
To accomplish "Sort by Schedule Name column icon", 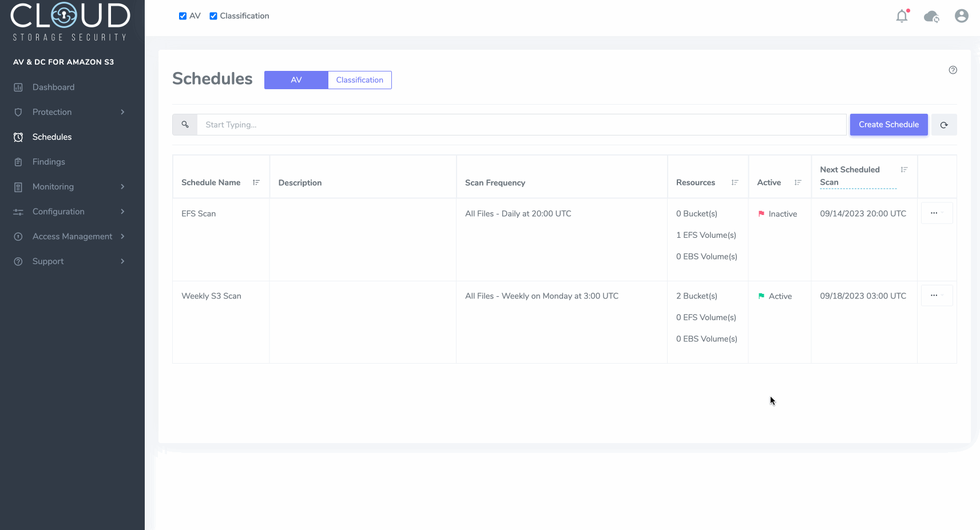I will pyautogui.click(x=256, y=182).
